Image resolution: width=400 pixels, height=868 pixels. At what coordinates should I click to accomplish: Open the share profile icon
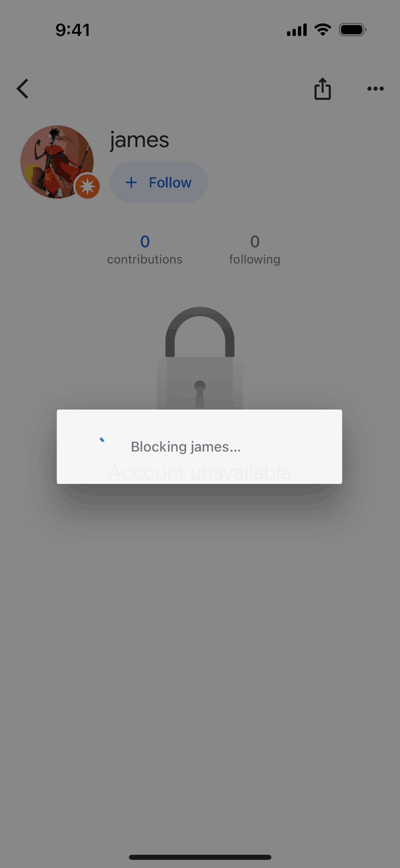pos(322,89)
